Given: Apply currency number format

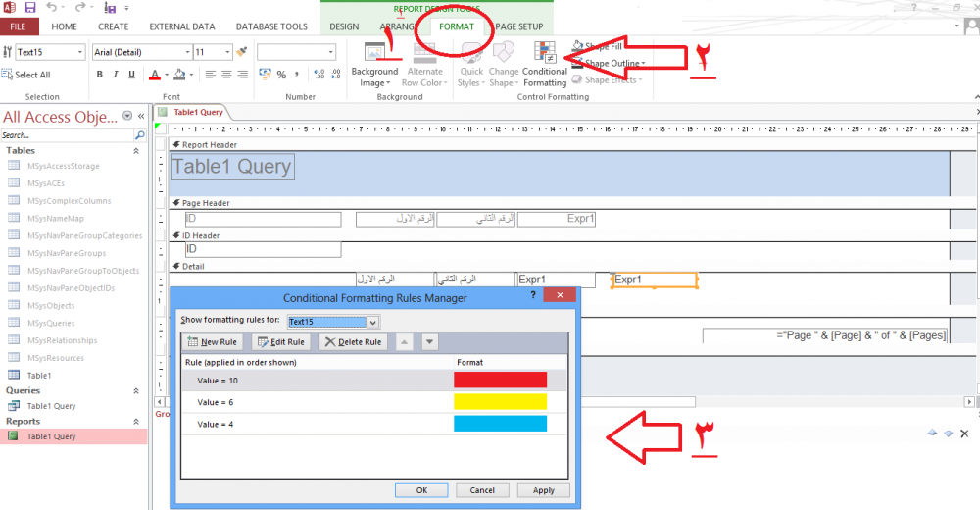Looking at the screenshot, I should click(265, 75).
